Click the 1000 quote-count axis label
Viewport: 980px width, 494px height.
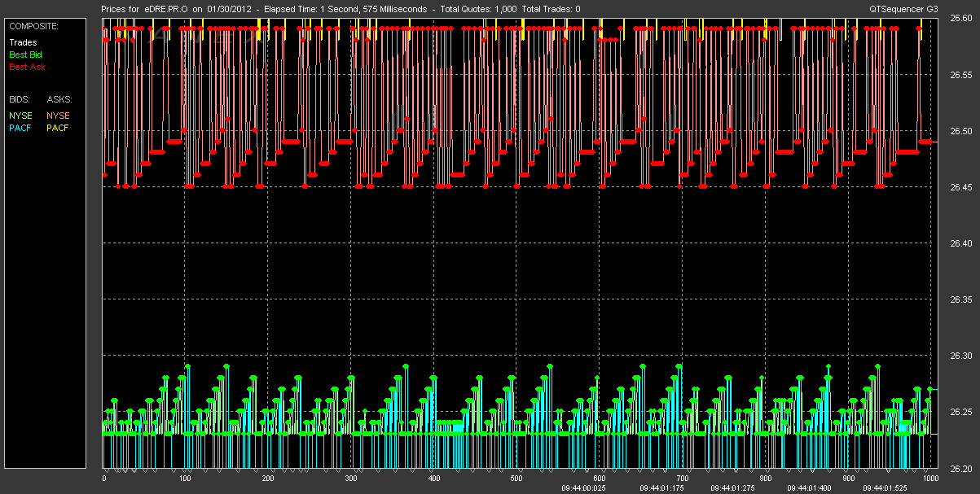(929, 479)
